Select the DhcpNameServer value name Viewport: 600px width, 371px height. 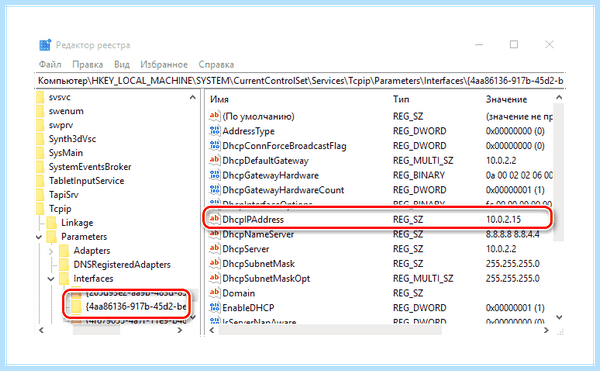click(x=258, y=234)
